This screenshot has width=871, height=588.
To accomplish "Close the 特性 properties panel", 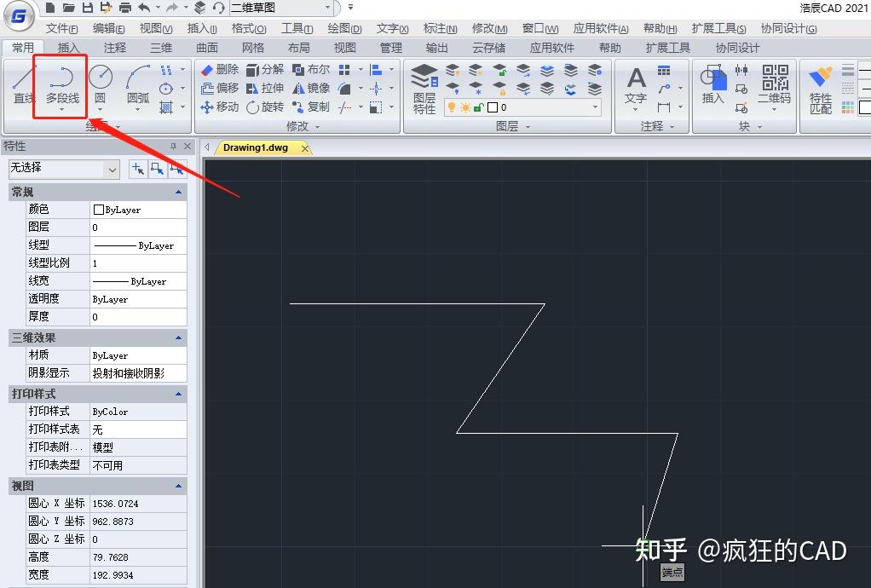I will coord(187,146).
